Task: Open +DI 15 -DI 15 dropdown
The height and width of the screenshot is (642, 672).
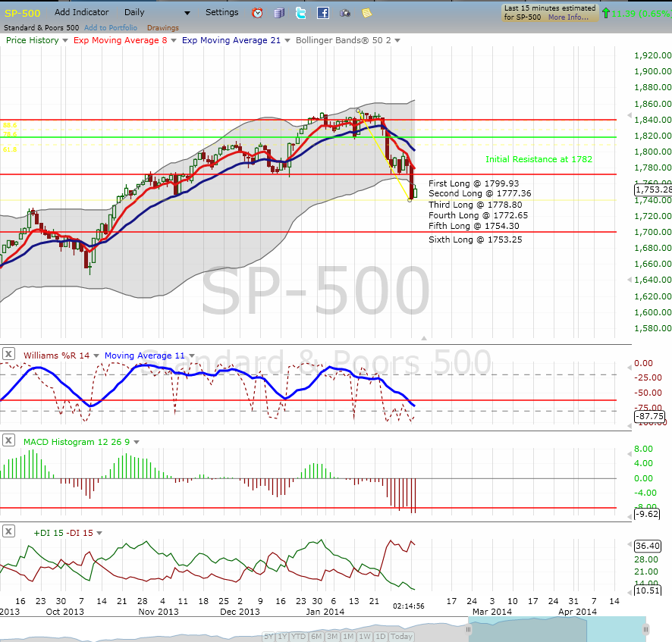Action: 99,533
